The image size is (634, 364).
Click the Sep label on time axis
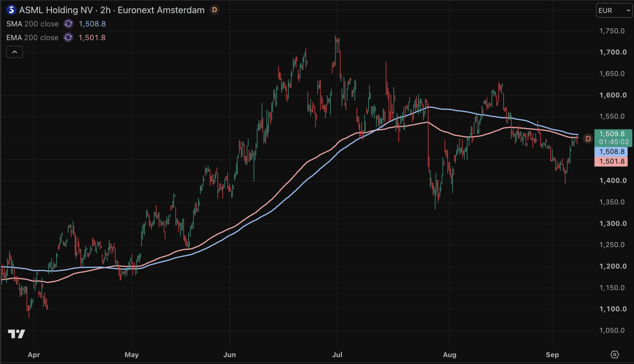552,355
